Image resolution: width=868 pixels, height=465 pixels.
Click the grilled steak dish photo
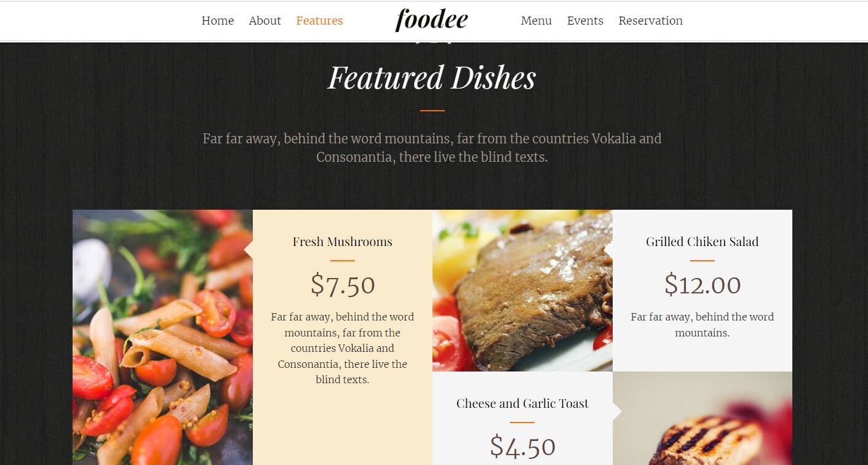[x=522, y=290]
